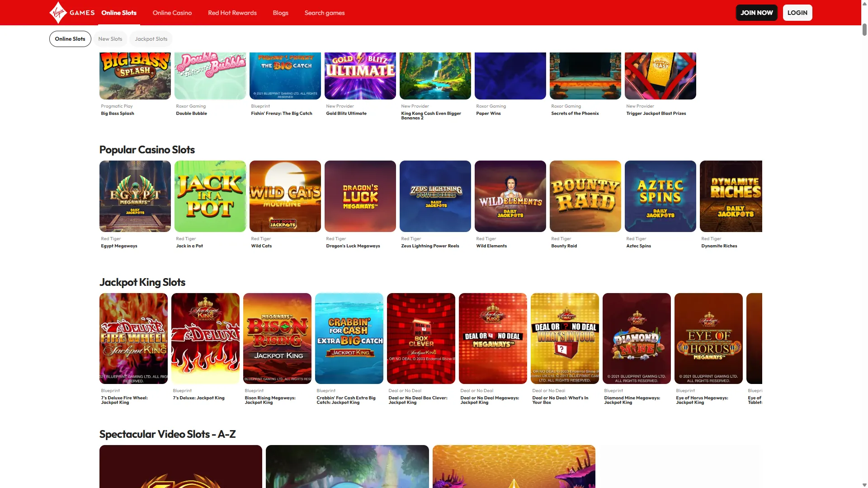Open Big Bass Splash game thumbnail

click(135, 76)
